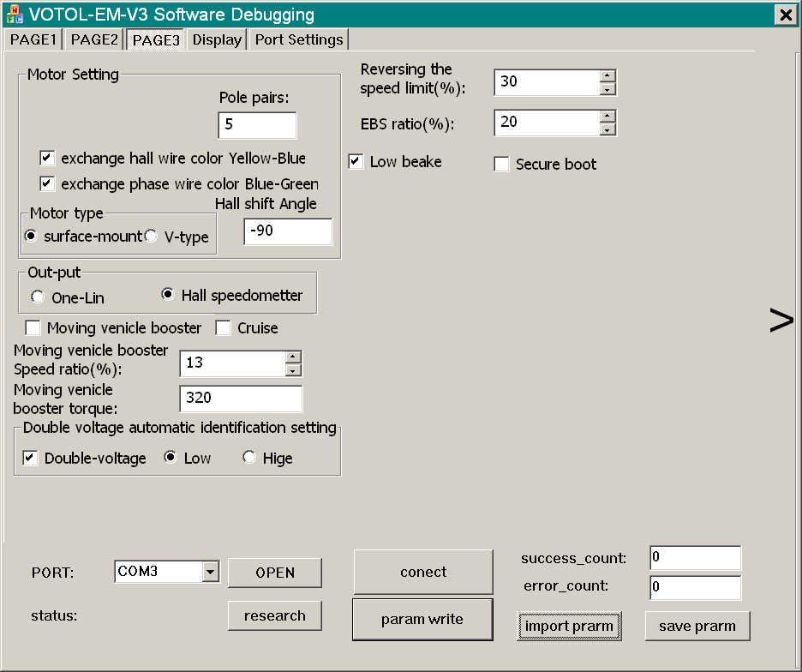Uncheck the Low beake checkbox
The height and width of the screenshot is (672, 802).
pyautogui.click(x=356, y=161)
